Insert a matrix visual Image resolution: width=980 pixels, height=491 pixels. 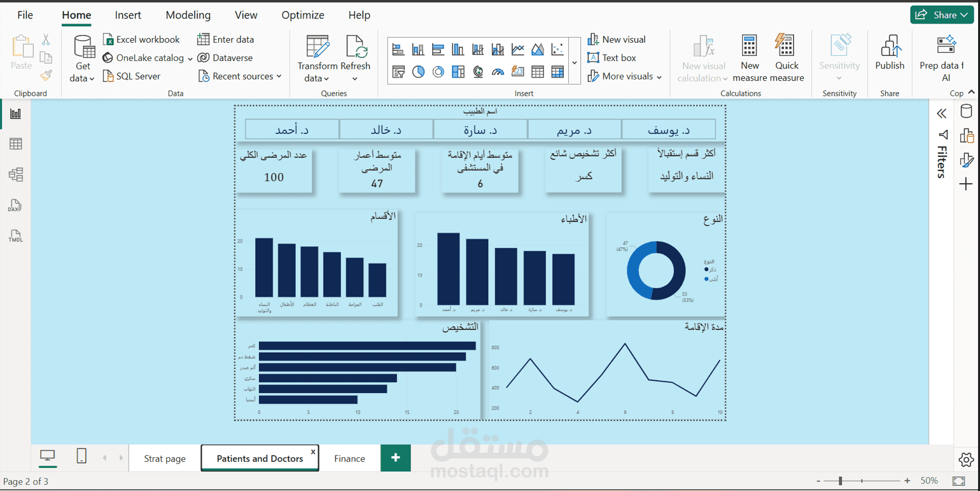click(557, 72)
